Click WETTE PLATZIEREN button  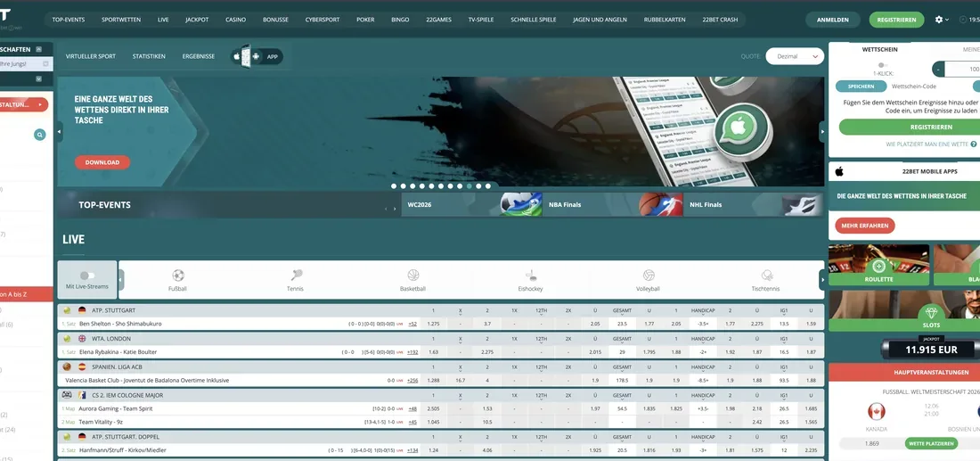point(931,443)
